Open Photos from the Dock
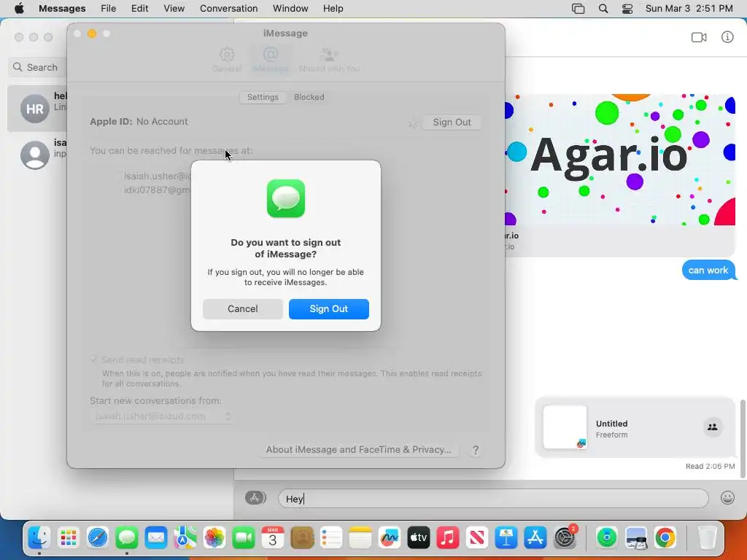The height and width of the screenshot is (560, 747). coord(214,538)
